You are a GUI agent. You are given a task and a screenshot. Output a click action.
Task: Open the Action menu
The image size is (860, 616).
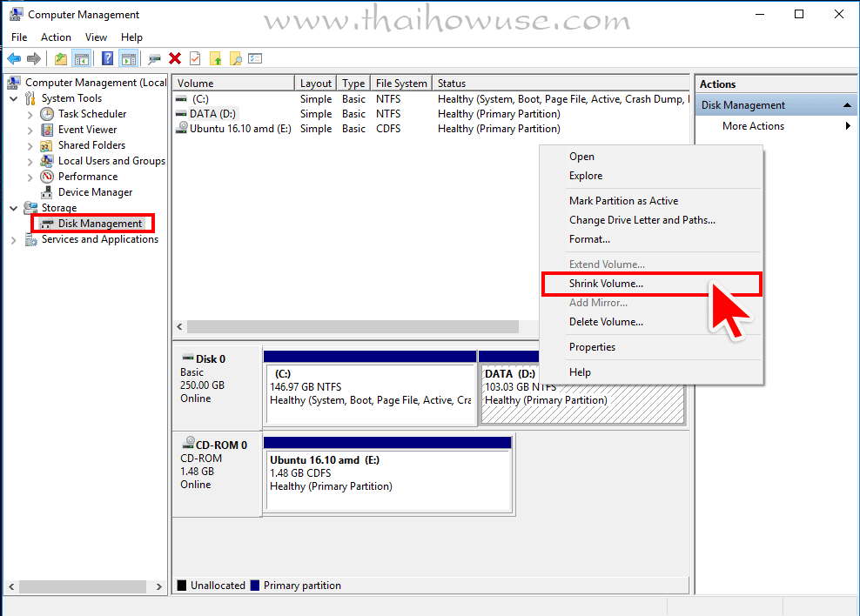(56, 37)
